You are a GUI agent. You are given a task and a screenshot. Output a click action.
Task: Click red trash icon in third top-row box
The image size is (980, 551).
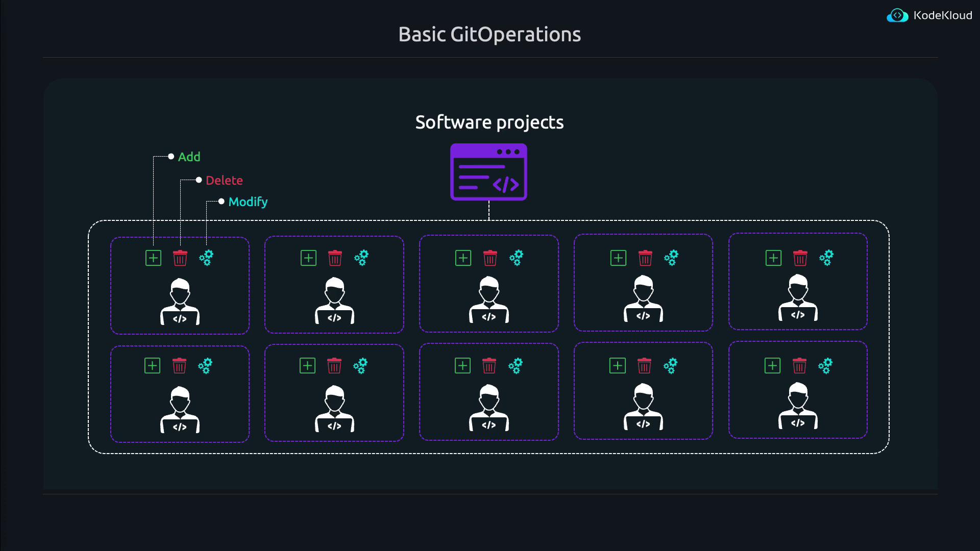click(x=490, y=258)
